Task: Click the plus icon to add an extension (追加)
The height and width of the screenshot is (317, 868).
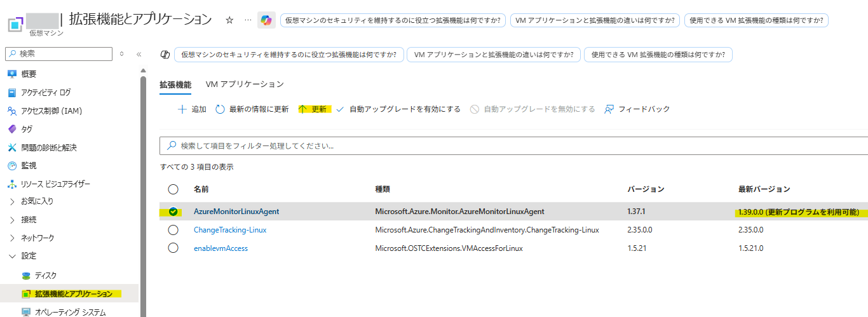Action: tap(182, 109)
